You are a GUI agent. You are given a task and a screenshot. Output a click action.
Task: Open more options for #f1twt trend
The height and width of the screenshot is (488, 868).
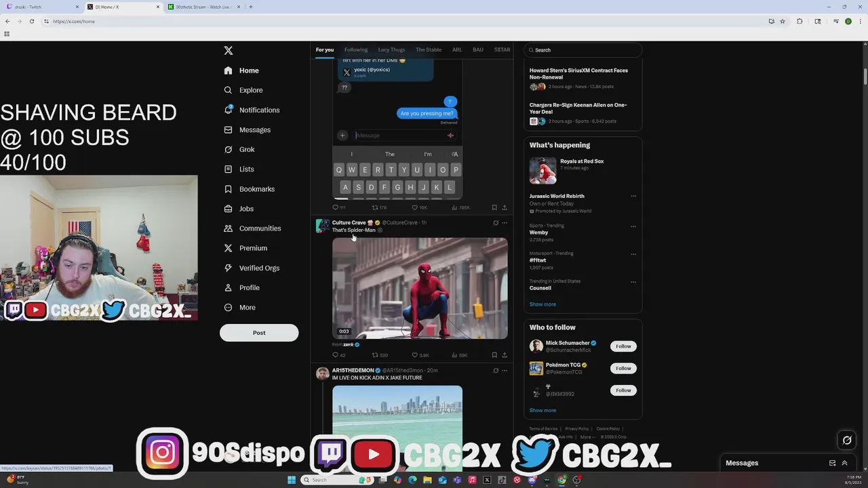pos(633,254)
